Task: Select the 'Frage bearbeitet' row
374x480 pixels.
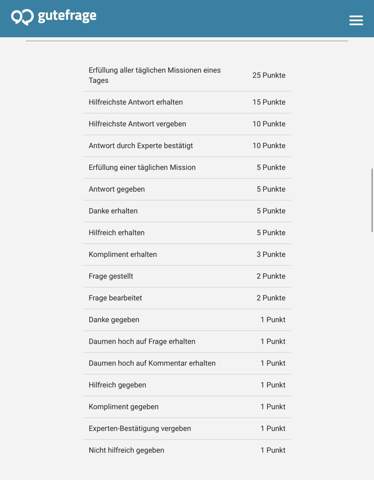Action: coord(187,298)
